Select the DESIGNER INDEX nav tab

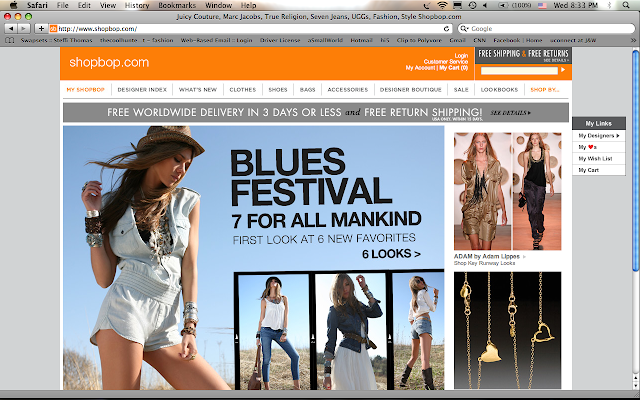click(x=142, y=89)
